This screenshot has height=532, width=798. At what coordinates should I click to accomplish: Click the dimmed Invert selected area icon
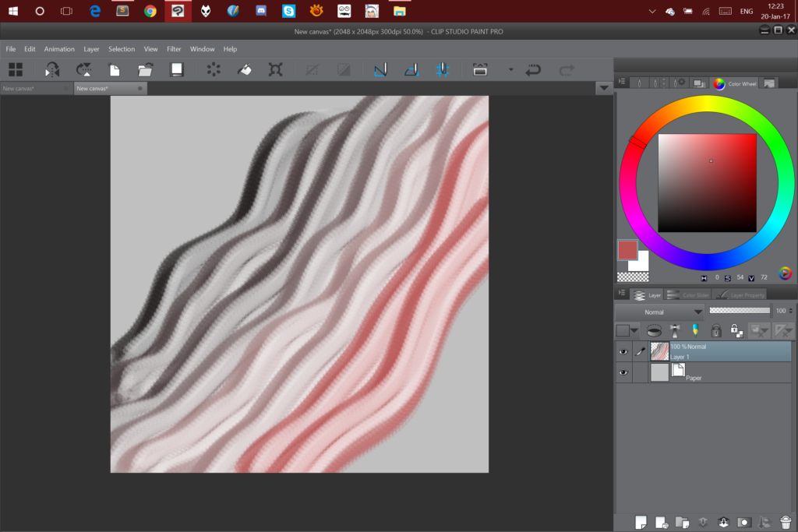344,69
